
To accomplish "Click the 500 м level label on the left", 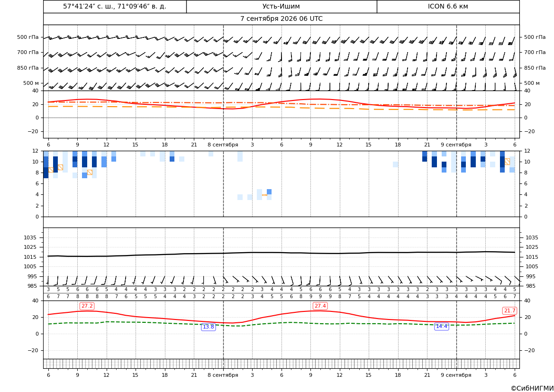I will [x=31, y=83].
